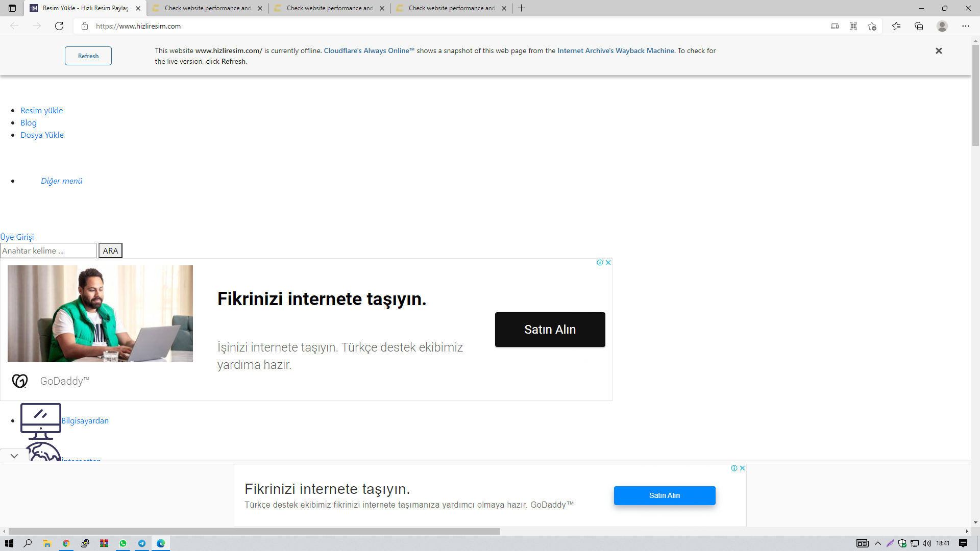Reload the page with the refresh icon
Viewport: 980px width, 551px height.
tap(59, 26)
